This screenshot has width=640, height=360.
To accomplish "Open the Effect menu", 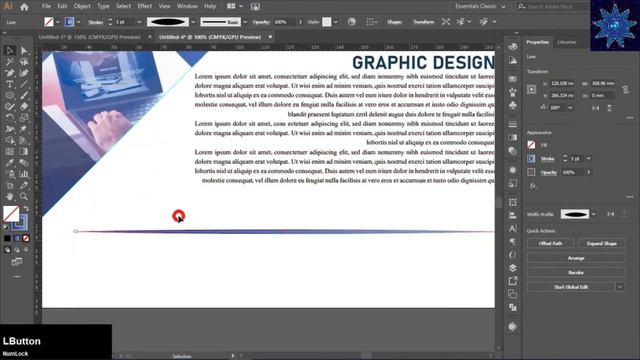I will click(x=144, y=7).
